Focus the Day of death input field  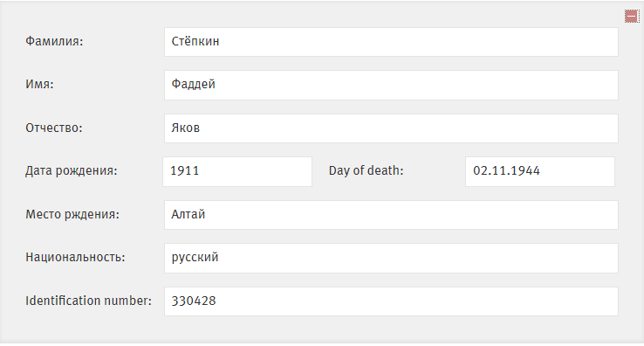click(x=540, y=171)
